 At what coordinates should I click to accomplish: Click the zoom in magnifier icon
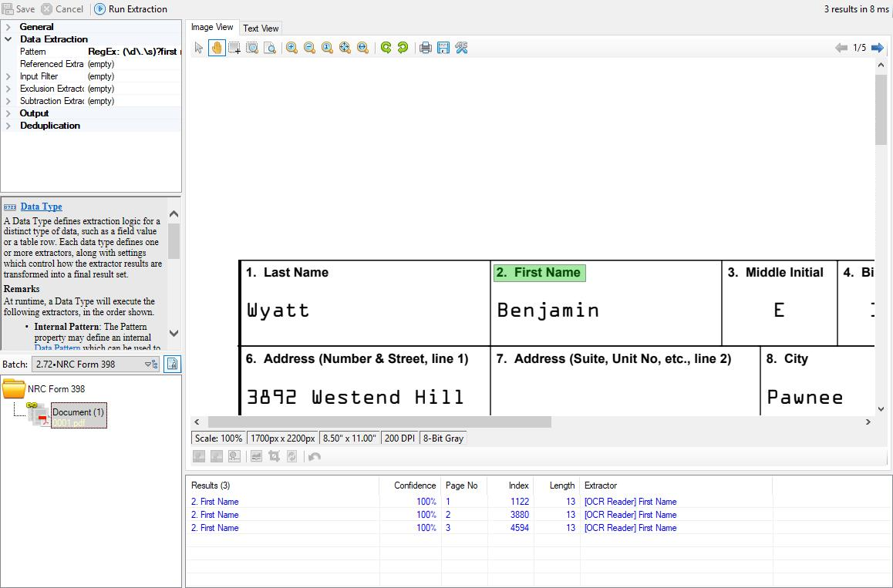[x=291, y=48]
